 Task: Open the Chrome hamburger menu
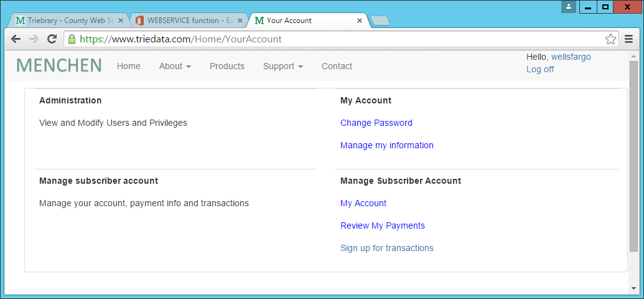tap(628, 39)
